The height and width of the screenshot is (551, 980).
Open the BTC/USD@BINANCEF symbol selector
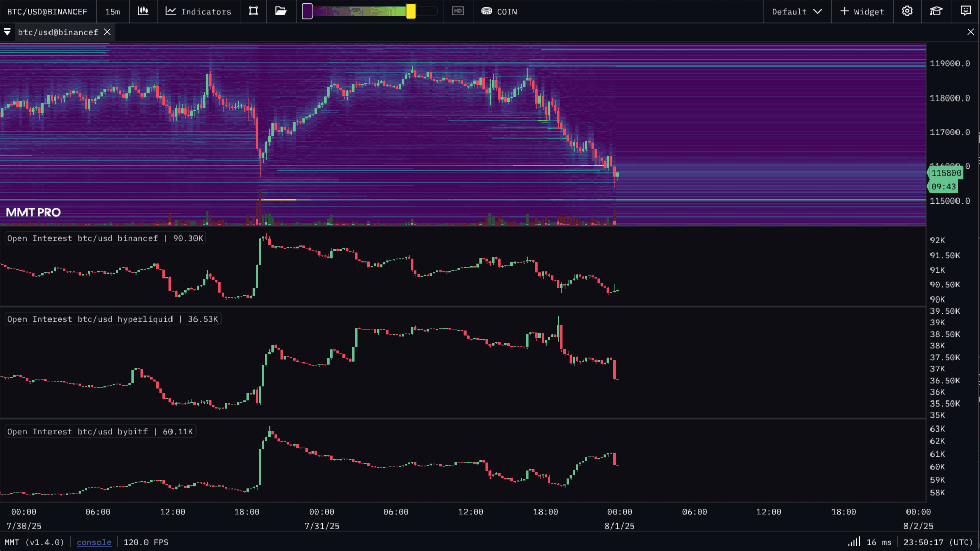[47, 11]
